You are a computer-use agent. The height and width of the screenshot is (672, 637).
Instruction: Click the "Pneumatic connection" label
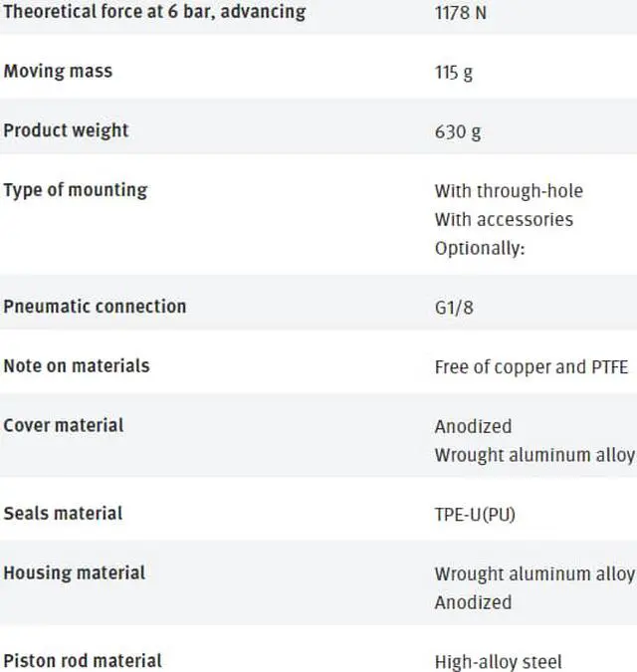95,307
